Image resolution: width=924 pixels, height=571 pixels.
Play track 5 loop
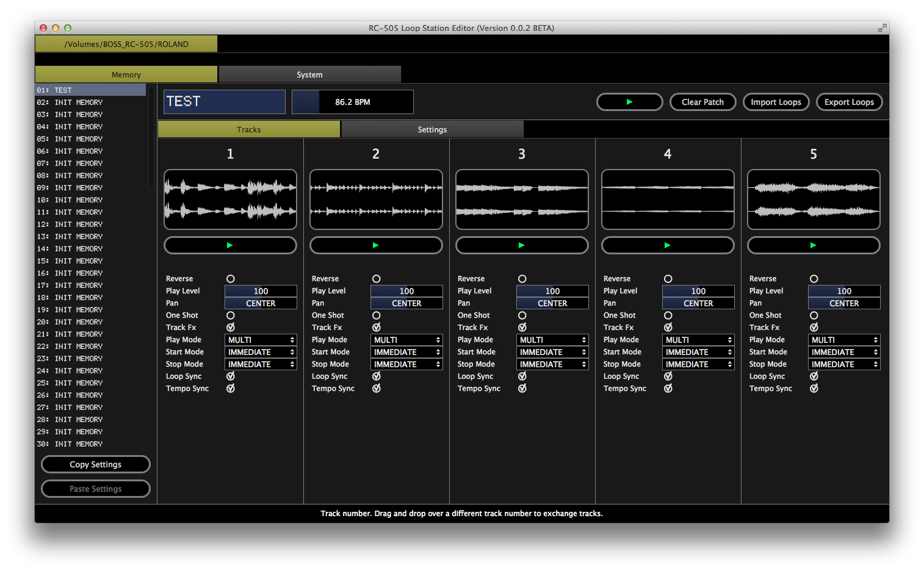pos(814,245)
